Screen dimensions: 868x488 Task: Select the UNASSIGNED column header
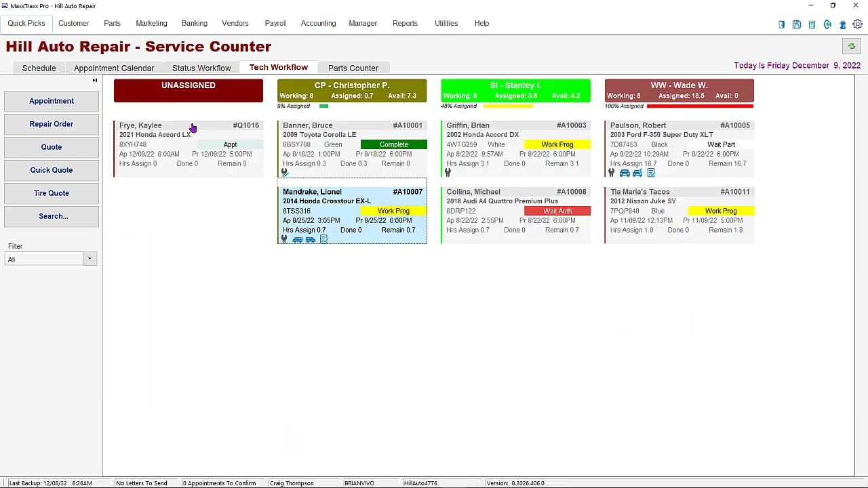click(x=189, y=90)
